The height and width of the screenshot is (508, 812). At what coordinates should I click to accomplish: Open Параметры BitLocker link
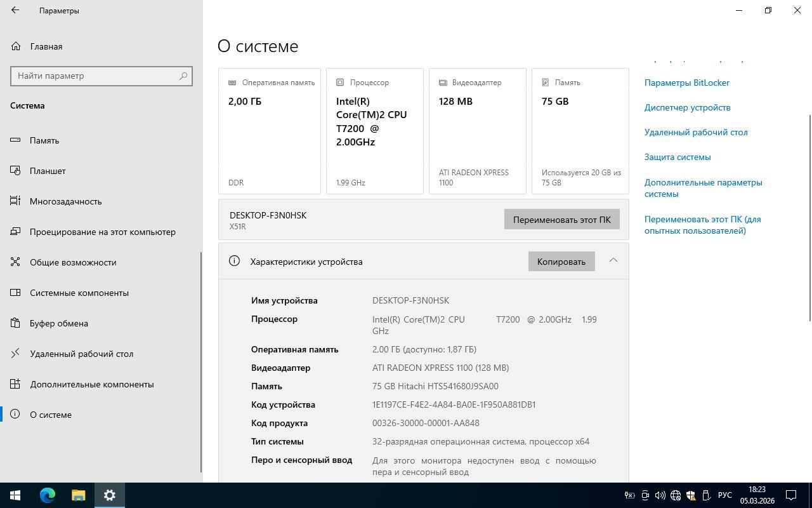point(687,83)
